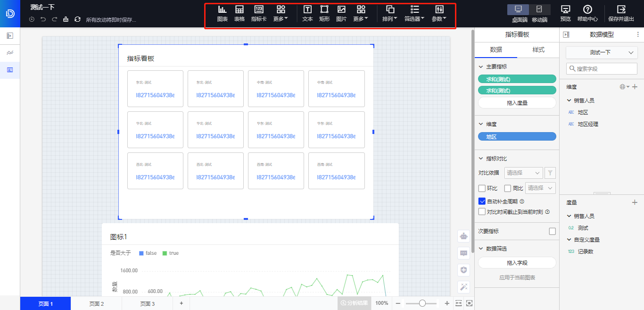
Task: Tick the 次要指标 checkbox
Action: (x=553, y=231)
